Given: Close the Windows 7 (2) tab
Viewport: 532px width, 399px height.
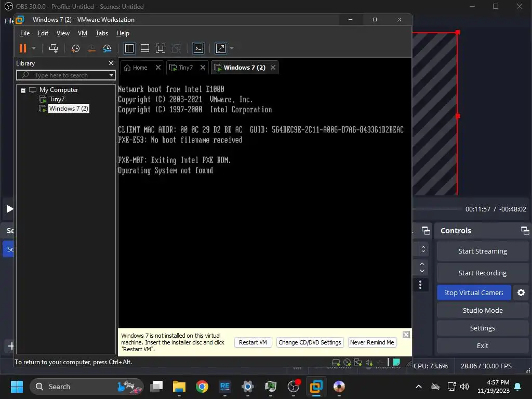Looking at the screenshot, I should tap(273, 67).
